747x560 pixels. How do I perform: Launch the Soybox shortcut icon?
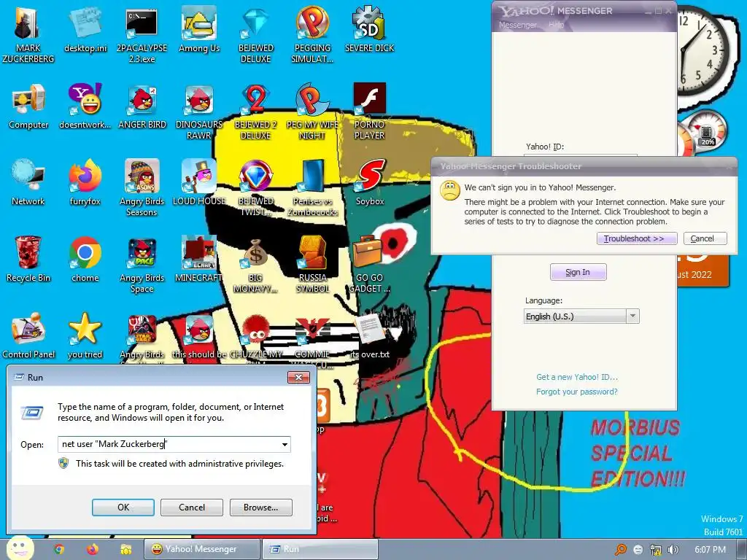click(370, 176)
